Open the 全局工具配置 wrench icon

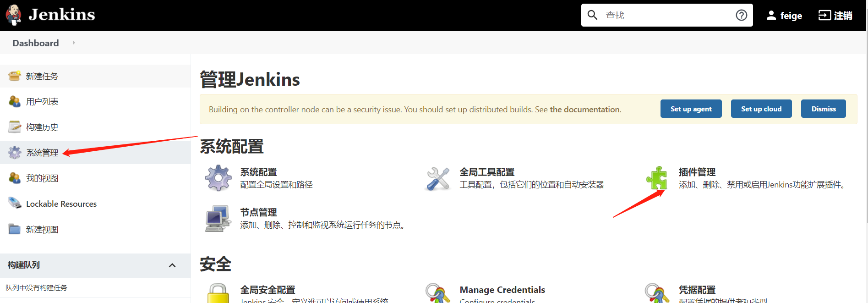coord(438,179)
